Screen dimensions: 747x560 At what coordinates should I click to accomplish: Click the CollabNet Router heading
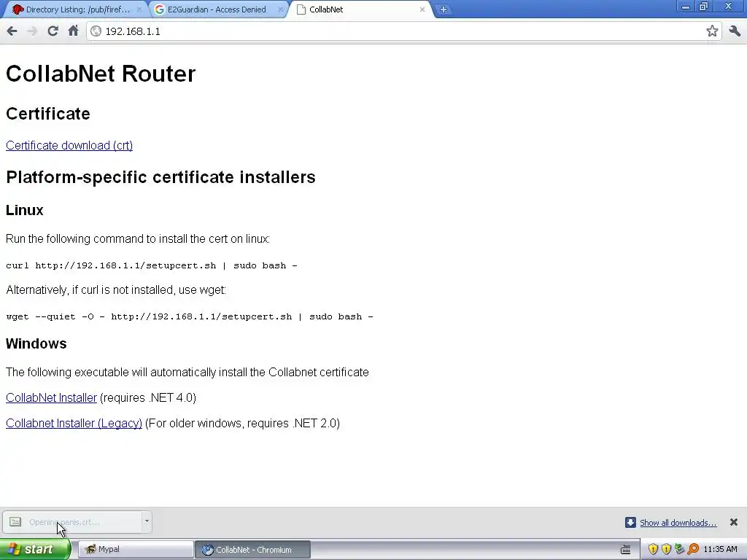pyautogui.click(x=101, y=74)
